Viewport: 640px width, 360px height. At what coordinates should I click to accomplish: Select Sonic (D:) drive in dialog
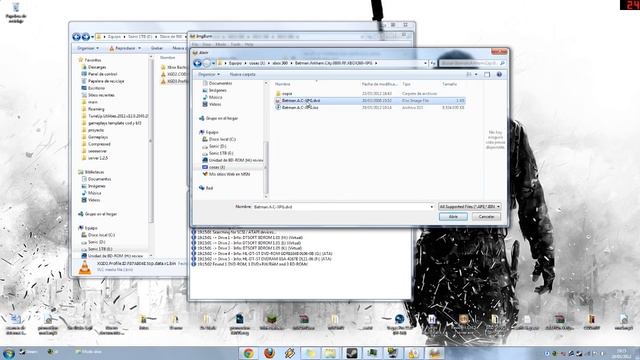217,146
